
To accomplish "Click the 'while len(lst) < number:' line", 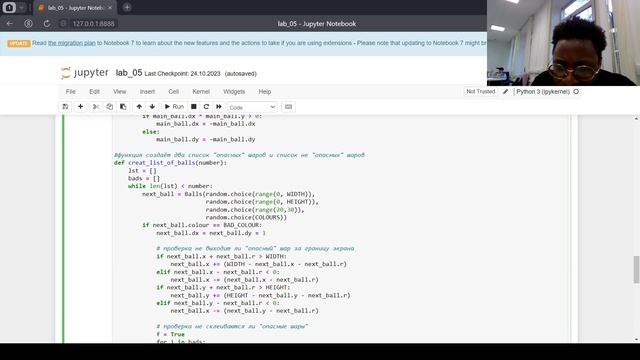I will pos(170,186).
